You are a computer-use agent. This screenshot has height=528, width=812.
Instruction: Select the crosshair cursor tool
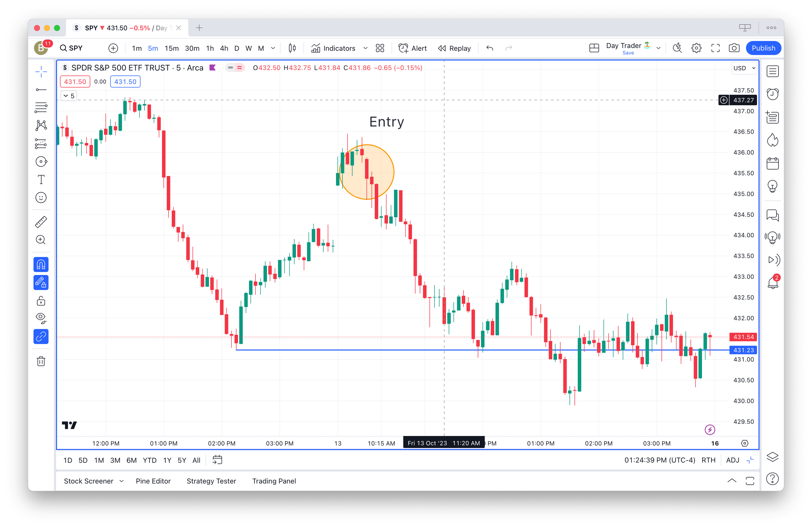(41, 72)
